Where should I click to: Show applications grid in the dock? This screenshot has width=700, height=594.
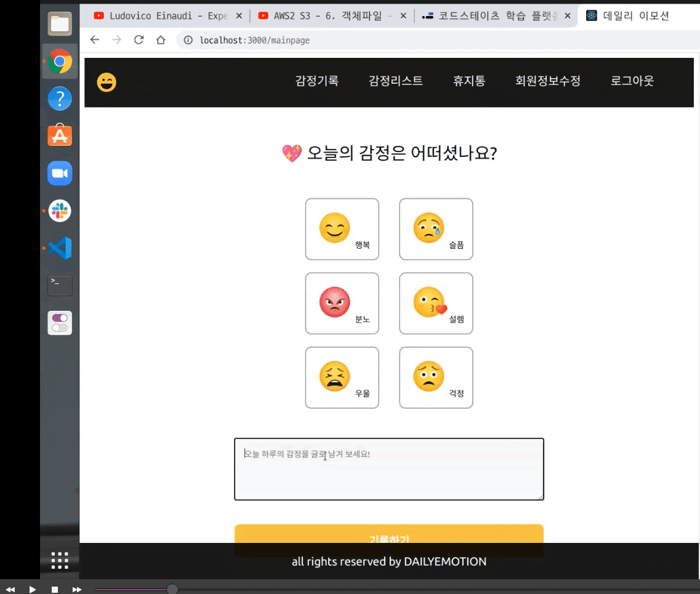coord(60,561)
